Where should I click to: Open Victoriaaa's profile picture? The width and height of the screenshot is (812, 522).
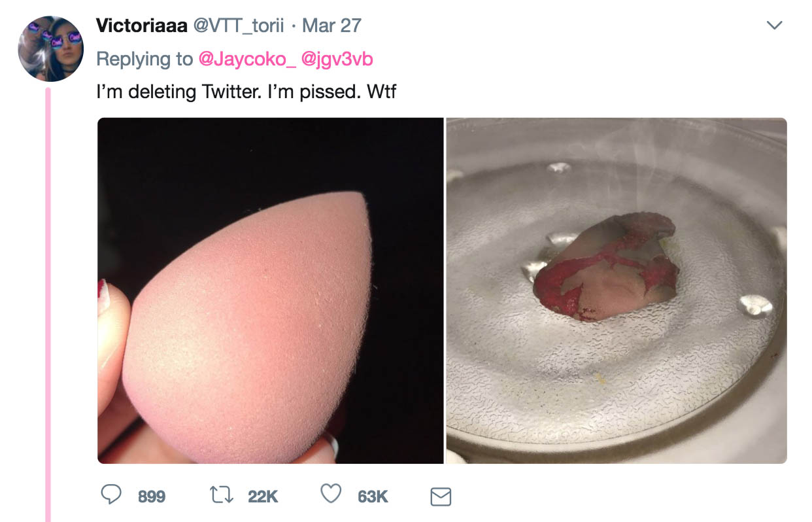51,48
